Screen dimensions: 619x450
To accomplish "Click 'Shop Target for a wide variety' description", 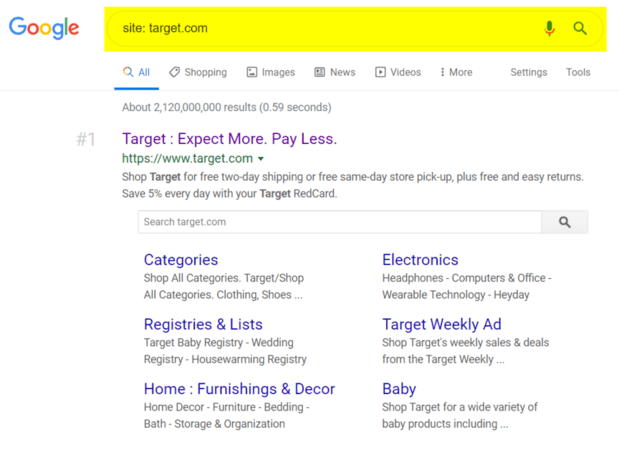I will click(460, 407).
